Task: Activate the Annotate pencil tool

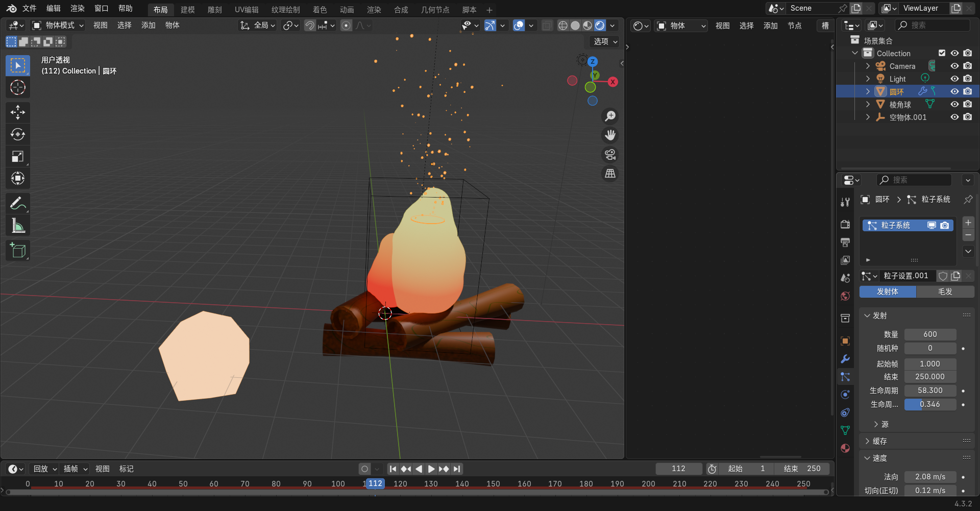Action: [18, 204]
